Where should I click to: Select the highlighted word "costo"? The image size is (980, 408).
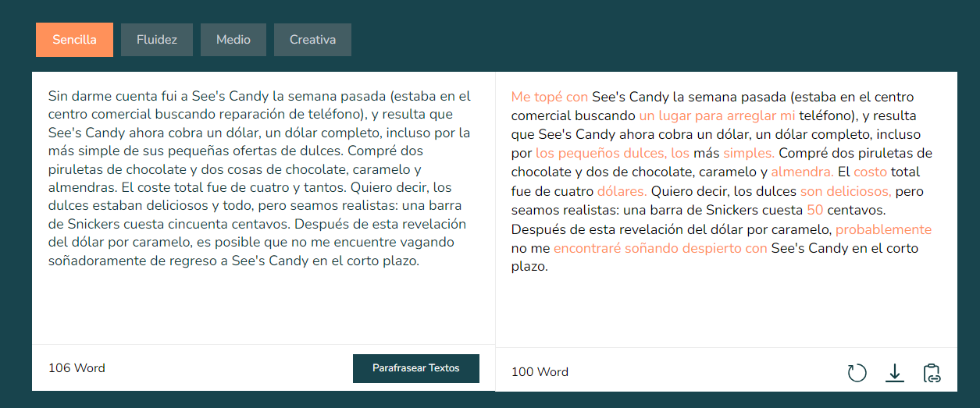[x=870, y=172]
